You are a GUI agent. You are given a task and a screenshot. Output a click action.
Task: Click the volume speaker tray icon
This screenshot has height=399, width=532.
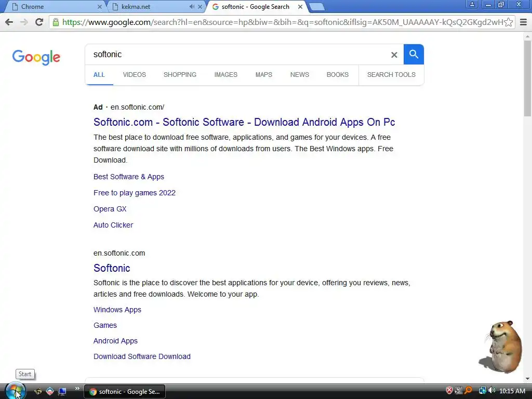coord(491,391)
